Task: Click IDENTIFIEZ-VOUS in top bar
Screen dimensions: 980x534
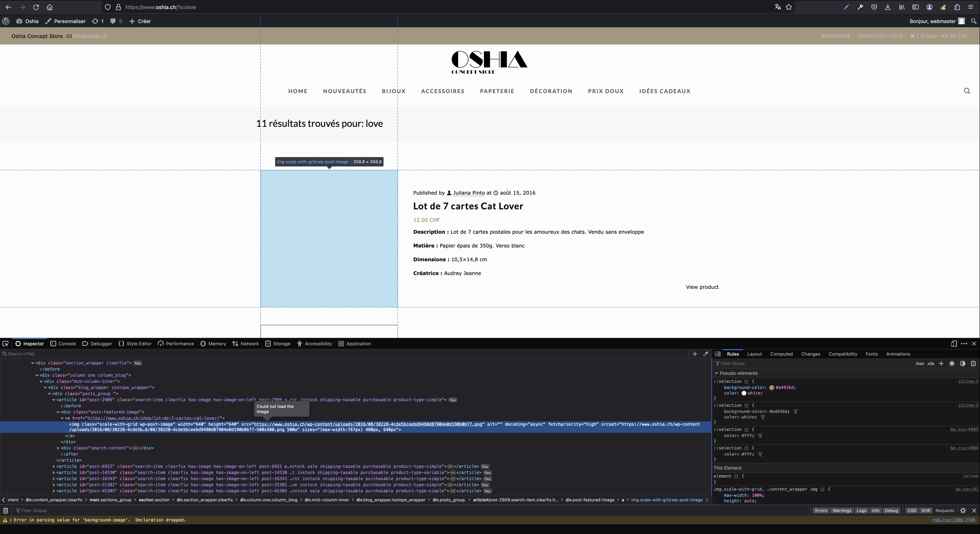Action: [880, 36]
